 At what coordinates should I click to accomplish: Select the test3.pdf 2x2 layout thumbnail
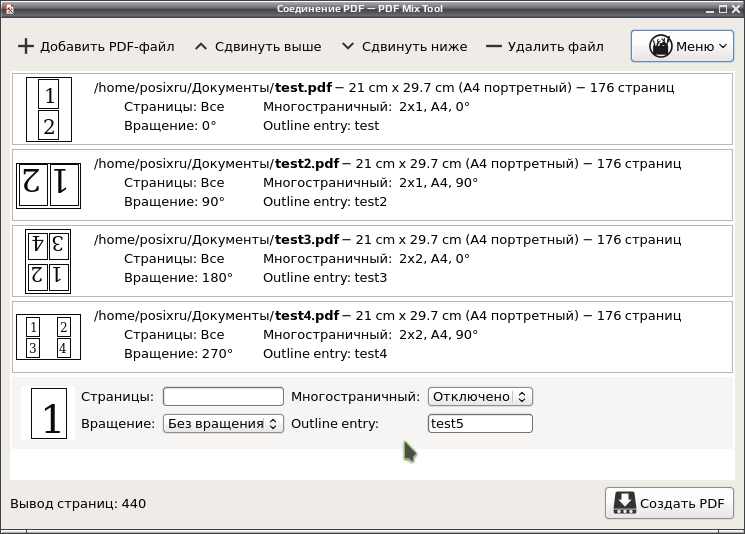click(48, 261)
